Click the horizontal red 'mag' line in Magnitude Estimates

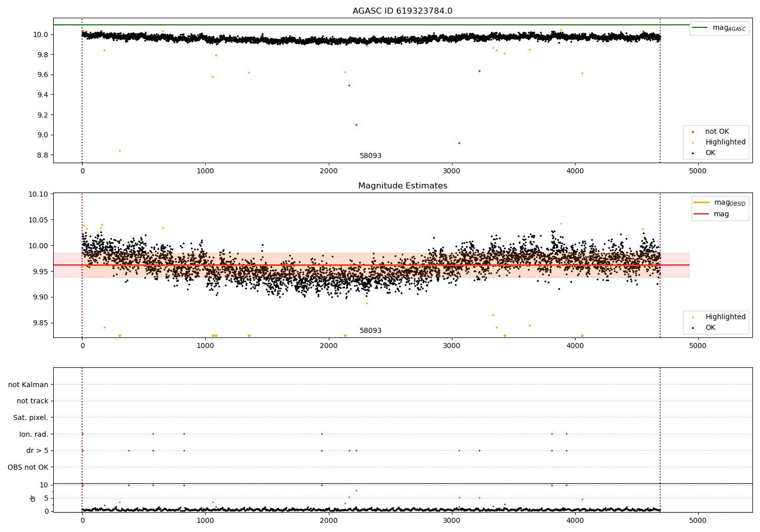371,265
